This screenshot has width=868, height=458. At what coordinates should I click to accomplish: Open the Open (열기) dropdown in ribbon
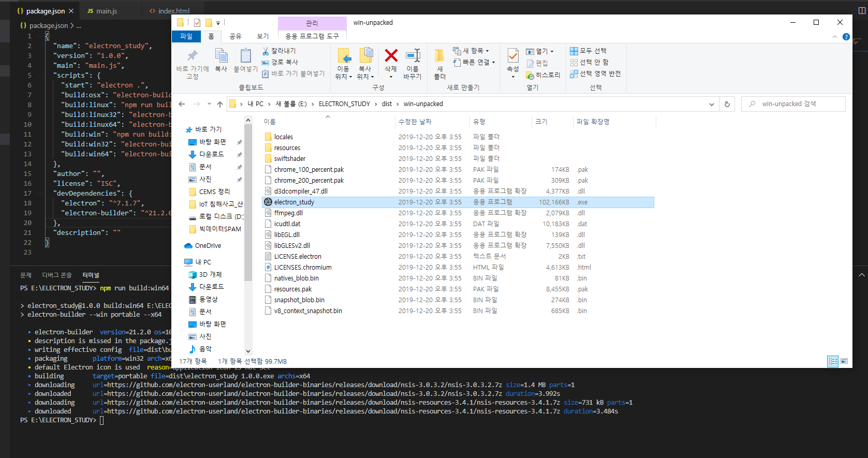coord(540,51)
